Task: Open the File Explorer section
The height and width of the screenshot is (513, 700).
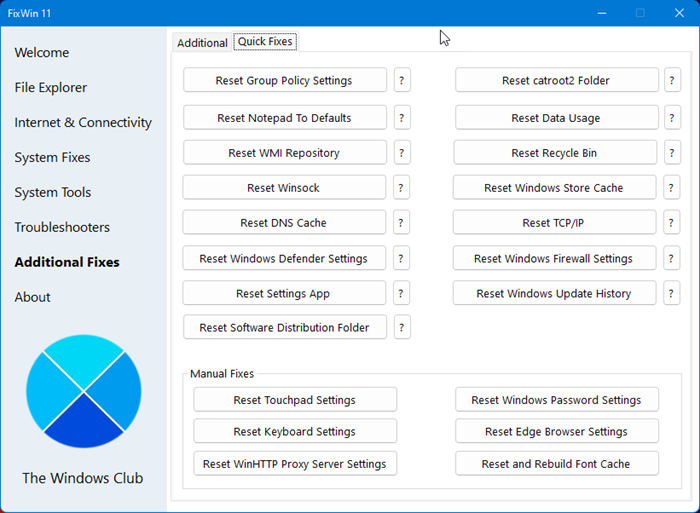Action: 50,88
